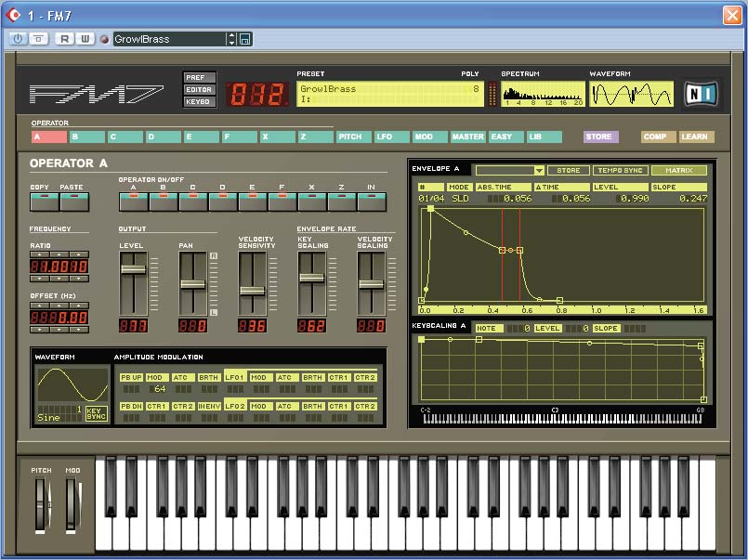This screenshot has height=560, width=748.
Task: Click the output waveform display
Action: tap(631, 94)
